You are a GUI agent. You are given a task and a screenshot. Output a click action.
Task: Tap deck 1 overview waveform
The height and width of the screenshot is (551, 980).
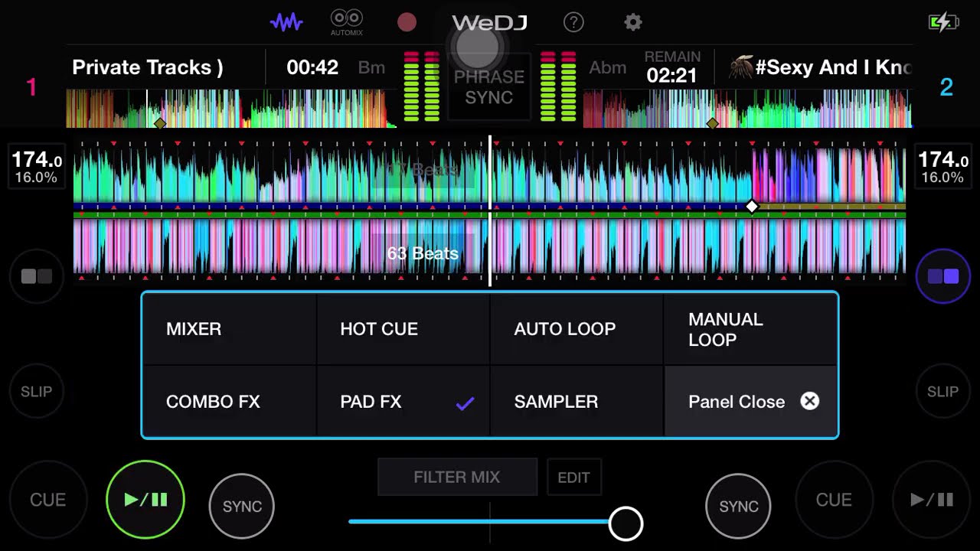[231, 109]
